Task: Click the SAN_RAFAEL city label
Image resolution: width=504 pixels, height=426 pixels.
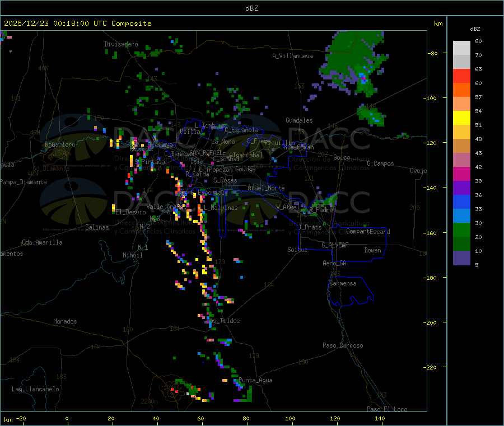Action: click(206, 152)
